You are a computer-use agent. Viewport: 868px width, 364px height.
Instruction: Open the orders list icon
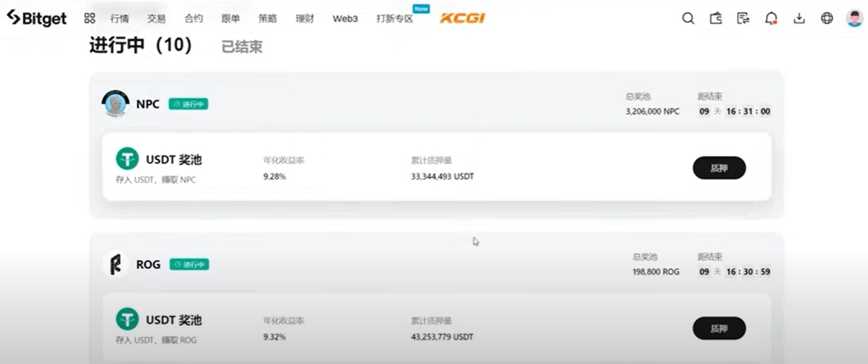[743, 19]
